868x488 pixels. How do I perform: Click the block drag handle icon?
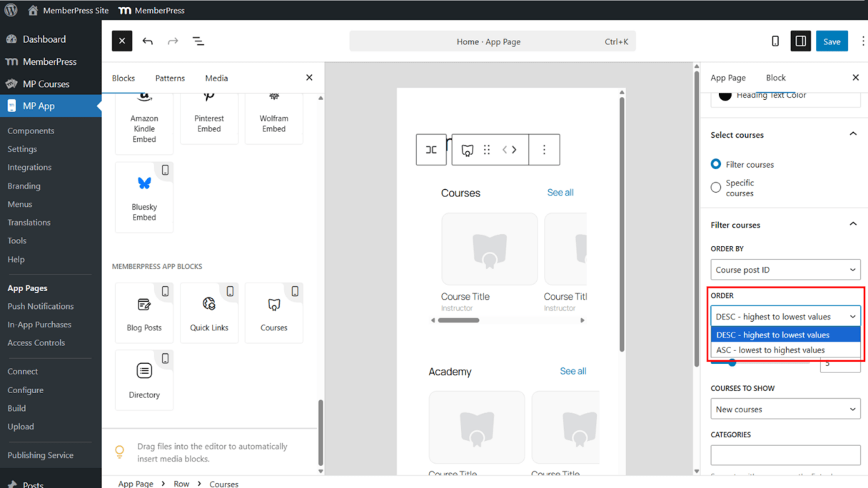coord(487,150)
